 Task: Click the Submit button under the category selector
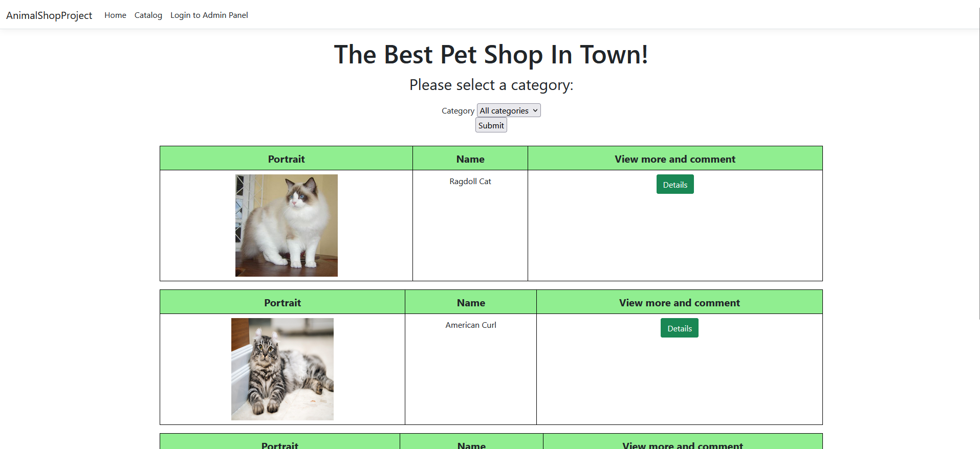[490, 125]
